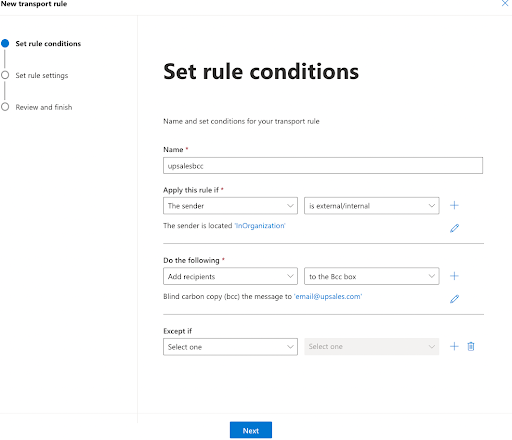Open the 'InOrganization' link
512x440 pixels.
pos(260,226)
